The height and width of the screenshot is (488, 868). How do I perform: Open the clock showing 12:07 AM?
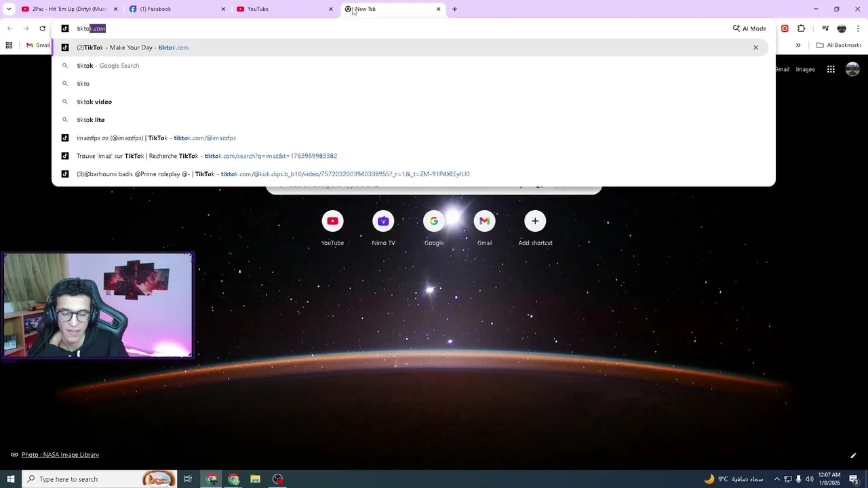tap(829, 479)
